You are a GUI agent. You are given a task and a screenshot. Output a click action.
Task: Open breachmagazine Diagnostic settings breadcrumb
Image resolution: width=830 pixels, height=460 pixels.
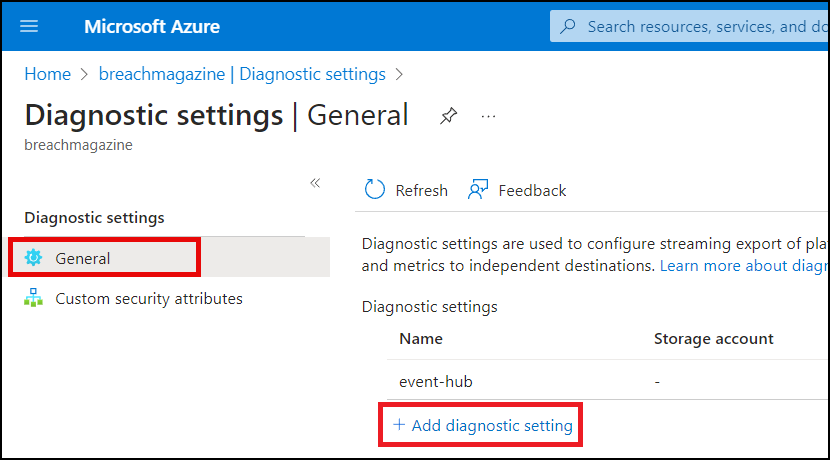242,74
